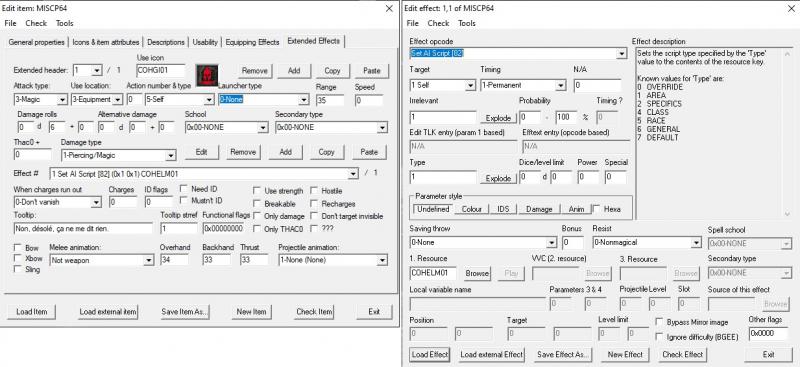Enable the Hostile checkbox
The image size is (800, 367).
314,191
